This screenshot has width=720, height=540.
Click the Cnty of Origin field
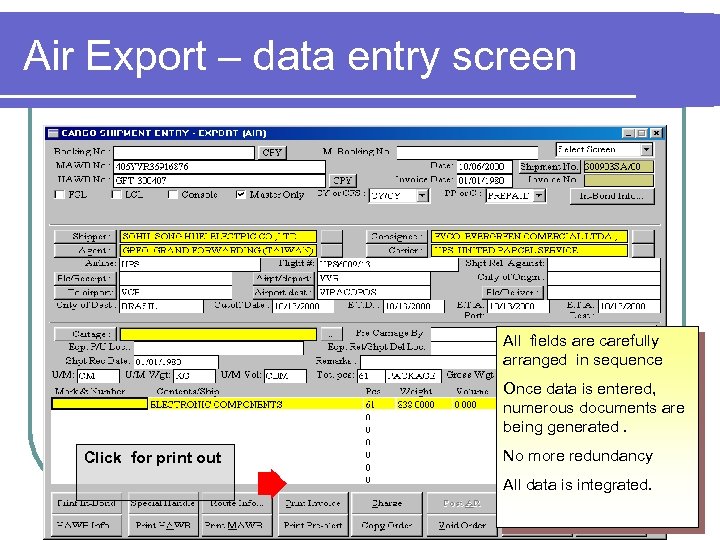(x=604, y=278)
